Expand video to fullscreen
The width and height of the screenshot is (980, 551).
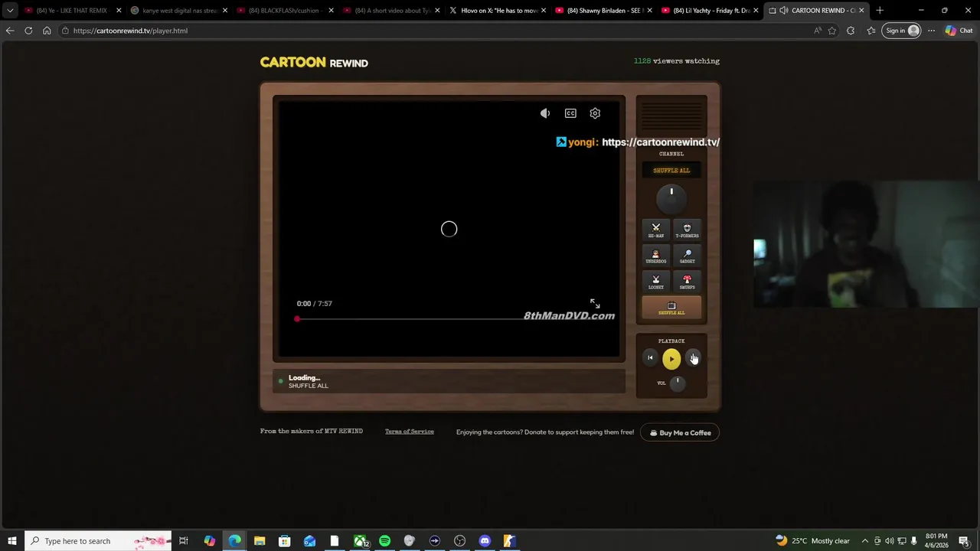click(x=595, y=304)
